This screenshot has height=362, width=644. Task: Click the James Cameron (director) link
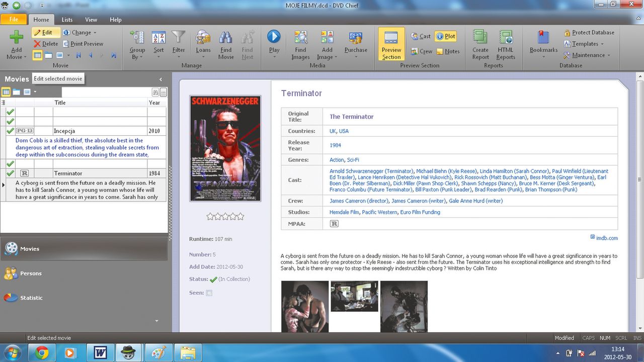pyautogui.click(x=359, y=201)
